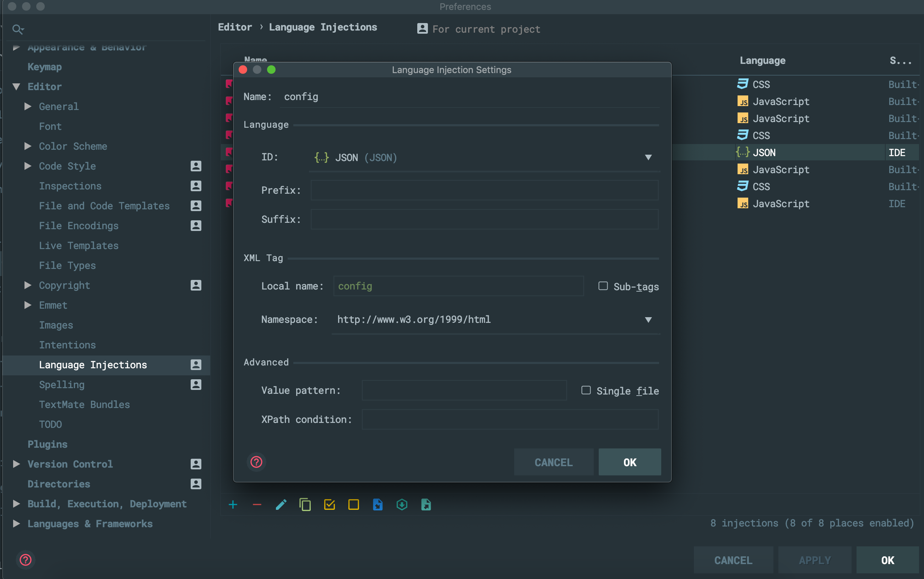Remove selected injection using minus icon
The width and height of the screenshot is (924, 579).
(257, 505)
